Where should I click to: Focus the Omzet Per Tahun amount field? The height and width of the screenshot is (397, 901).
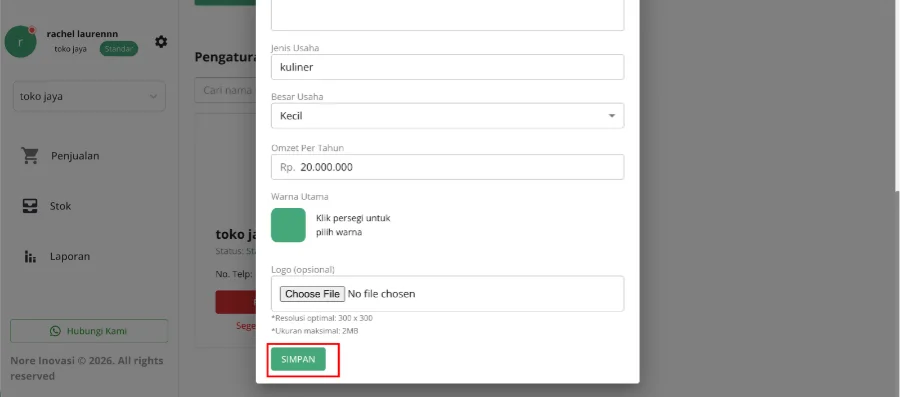coord(448,167)
